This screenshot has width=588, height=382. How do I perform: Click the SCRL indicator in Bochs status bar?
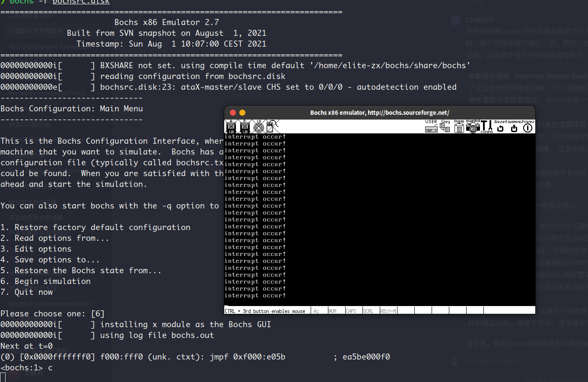pos(371,310)
